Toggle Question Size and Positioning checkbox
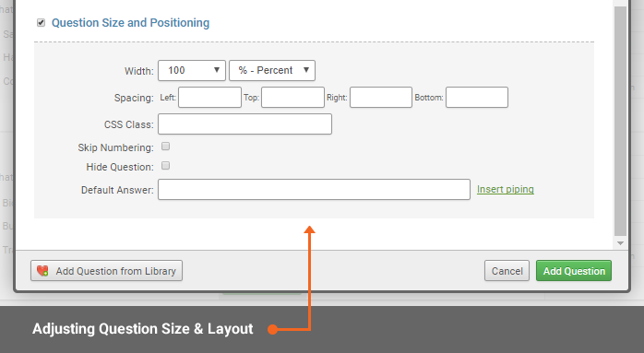The height and width of the screenshot is (353, 644). pyautogui.click(x=42, y=22)
